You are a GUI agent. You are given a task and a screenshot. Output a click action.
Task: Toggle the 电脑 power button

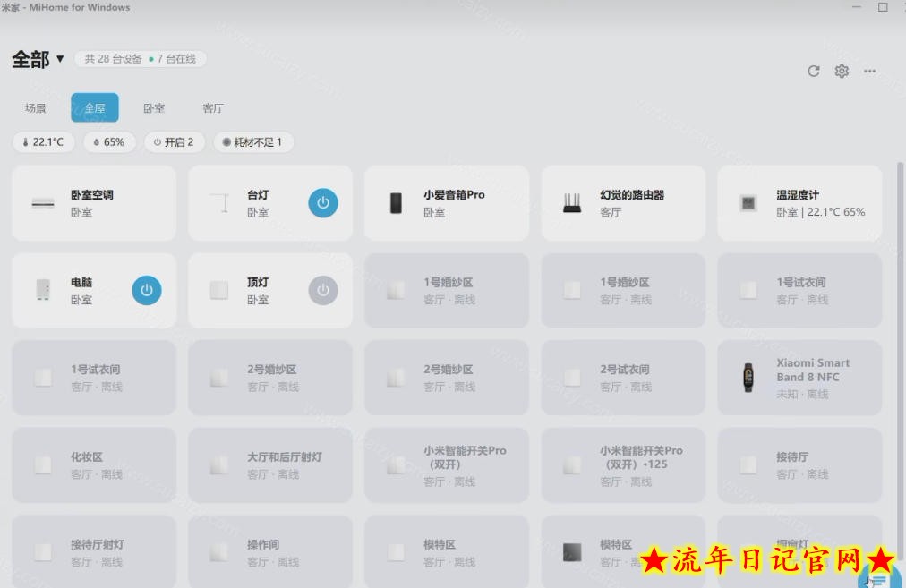(x=147, y=290)
